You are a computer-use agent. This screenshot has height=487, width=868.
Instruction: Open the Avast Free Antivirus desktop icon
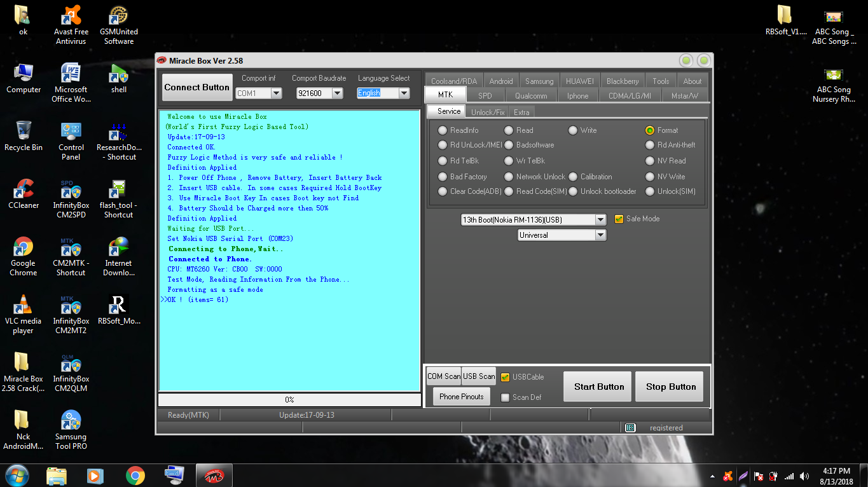[x=71, y=25]
